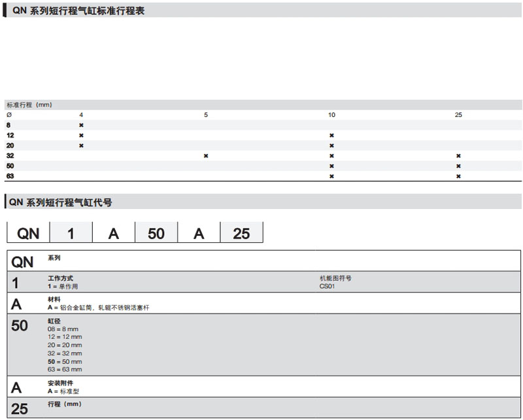This screenshot has width=523, height=420.
Task: Select the 50 box in the code example
Action: coord(156,233)
